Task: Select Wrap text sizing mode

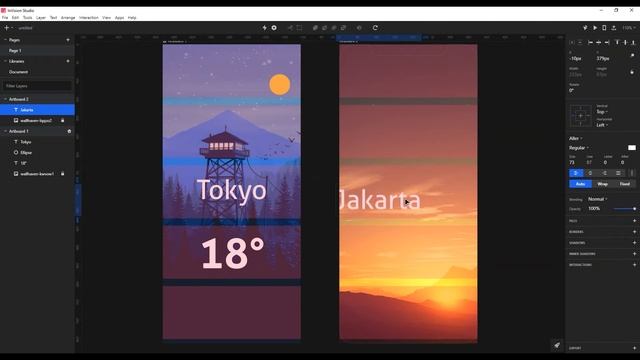Action: (x=602, y=184)
